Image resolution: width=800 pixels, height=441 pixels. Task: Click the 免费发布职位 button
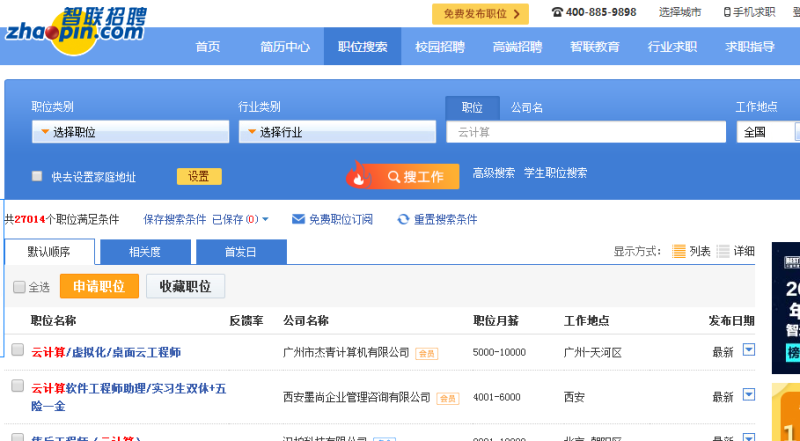pos(480,14)
